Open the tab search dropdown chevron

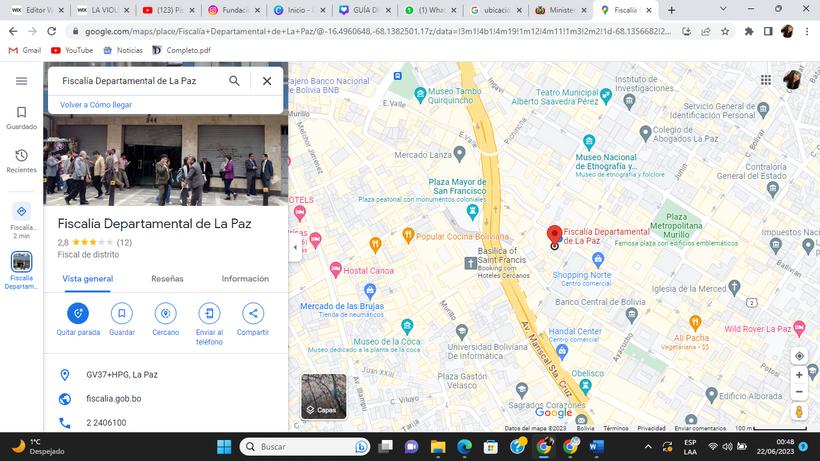coord(723,9)
